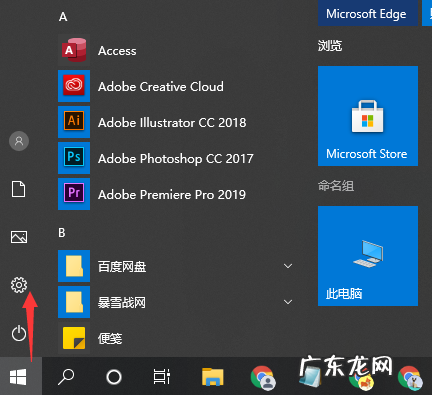Open the taskbar search magnifier
Viewport: 432px width, 395px height.
pos(66,377)
